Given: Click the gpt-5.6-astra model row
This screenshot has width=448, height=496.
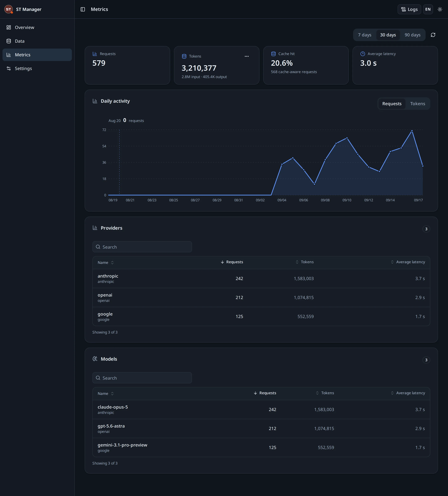Looking at the screenshot, I should pyautogui.click(x=261, y=428).
